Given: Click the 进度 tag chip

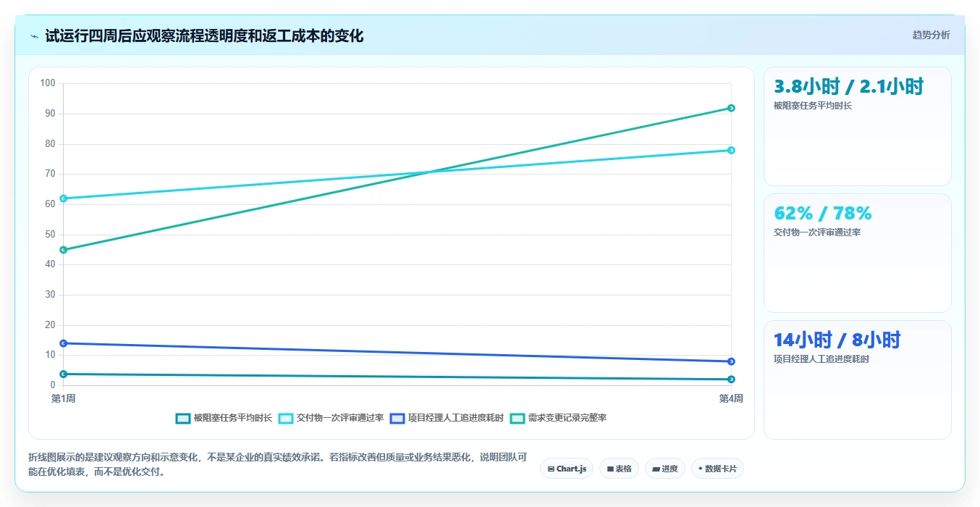Looking at the screenshot, I should (x=665, y=469).
